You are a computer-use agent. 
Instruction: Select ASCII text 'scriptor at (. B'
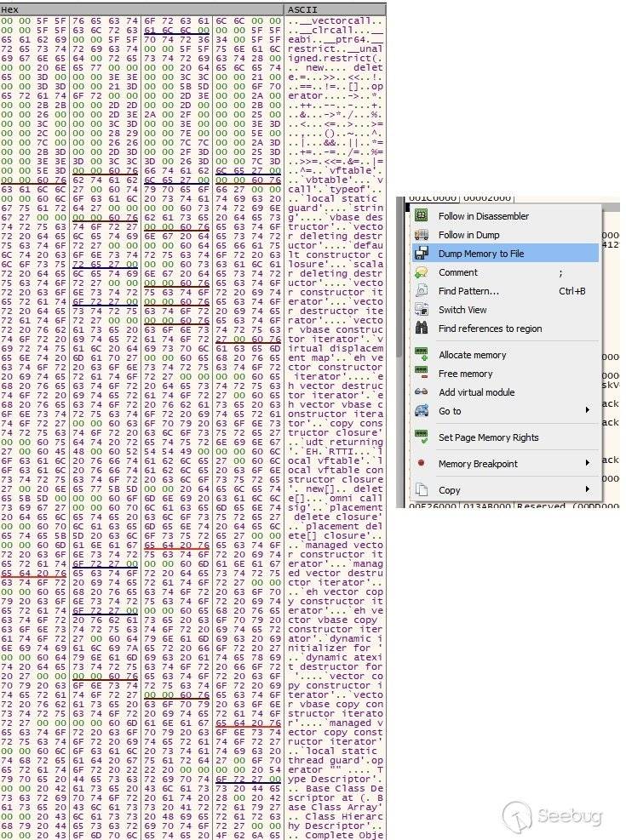point(336,798)
